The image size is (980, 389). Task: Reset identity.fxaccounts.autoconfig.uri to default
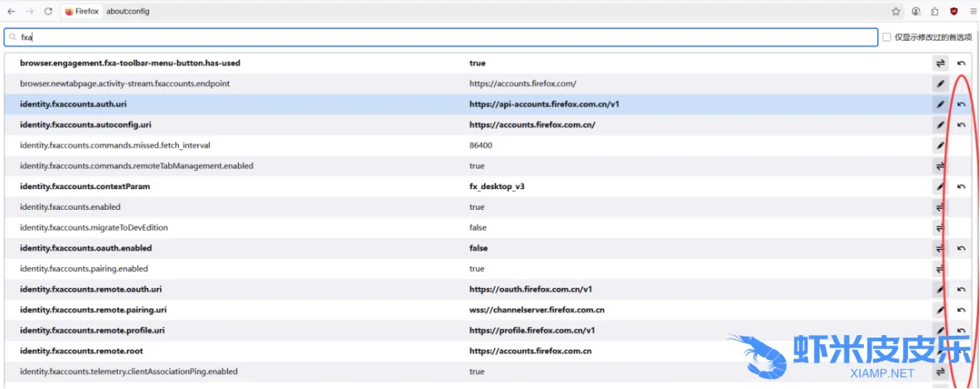coord(961,125)
